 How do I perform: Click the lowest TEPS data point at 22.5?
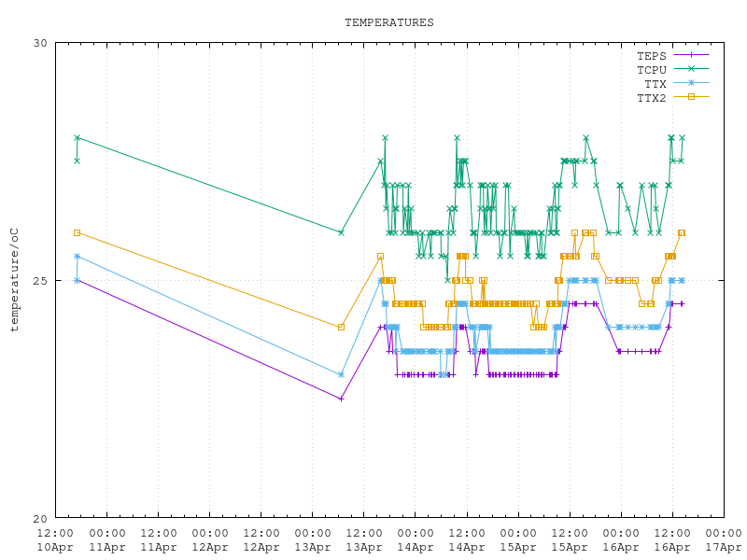click(341, 399)
